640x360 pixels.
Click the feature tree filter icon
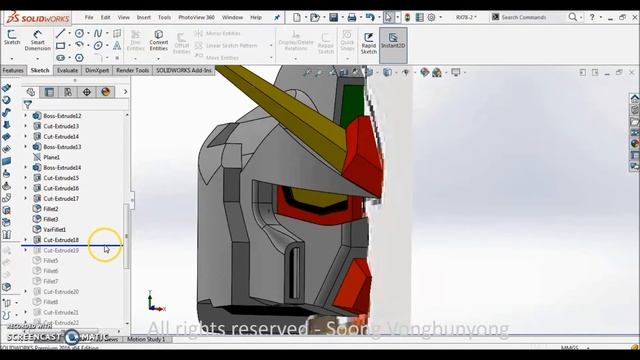pyautogui.click(x=27, y=105)
